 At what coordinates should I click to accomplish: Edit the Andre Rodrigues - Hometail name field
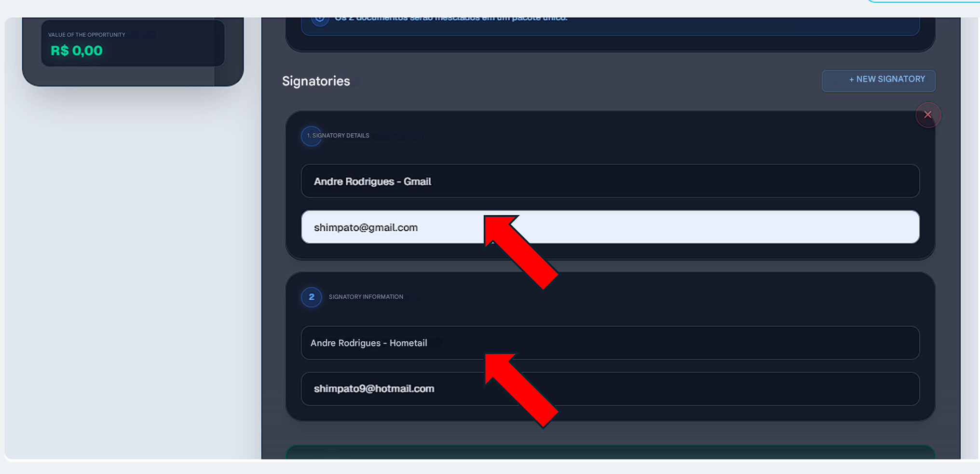(610, 343)
